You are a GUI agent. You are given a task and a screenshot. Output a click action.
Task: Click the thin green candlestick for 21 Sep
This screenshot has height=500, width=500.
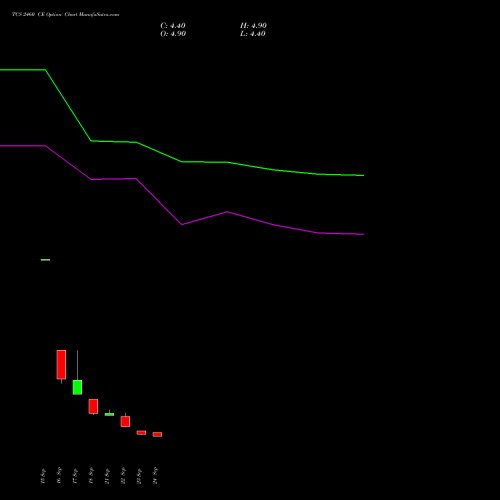pyautogui.click(x=109, y=414)
